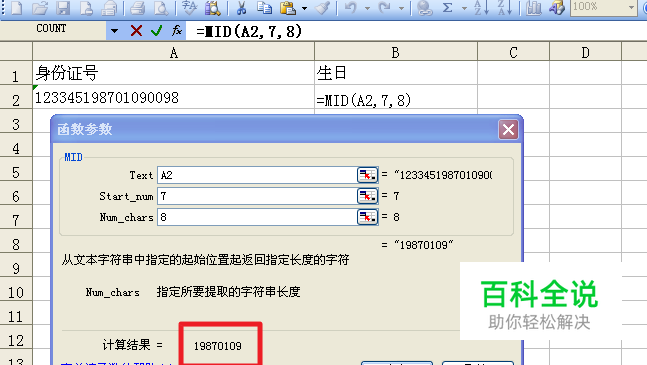Click range selector beside Start_num field
647x365 pixels.
point(367,196)
